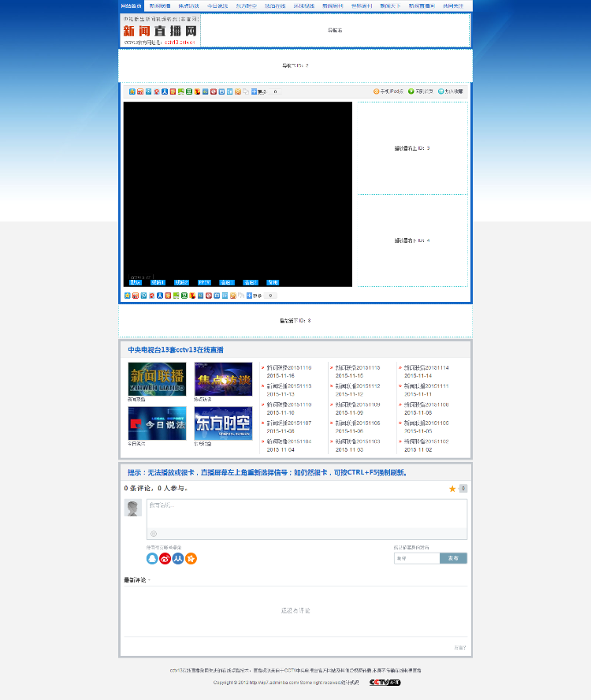
Task: Open 新闻联播20151115 episode link
Action: [358, 368]
